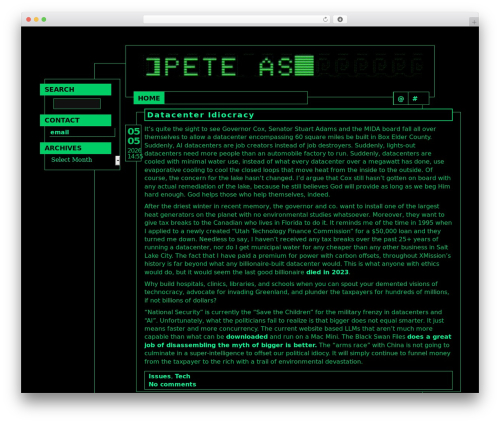Open the No comments link
Screen dimensions: 500x423
pos(172,384)
